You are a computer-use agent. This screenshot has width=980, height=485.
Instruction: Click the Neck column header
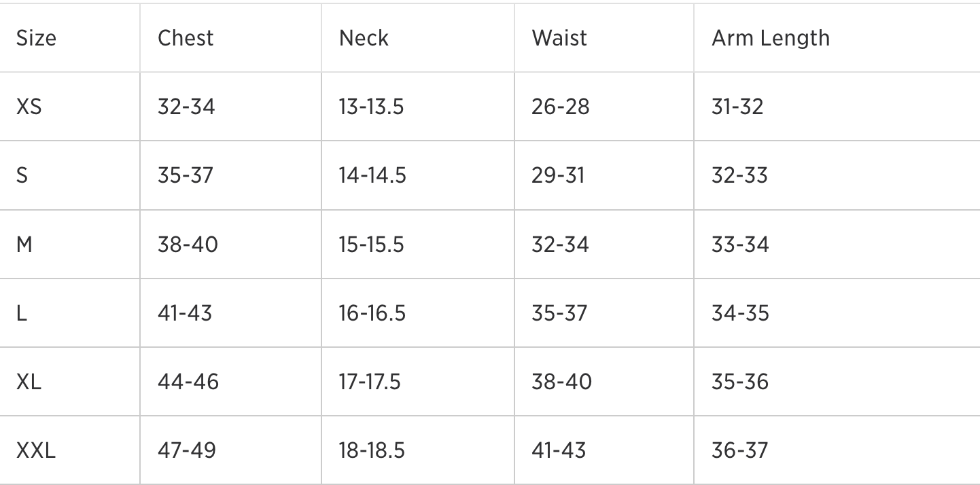click(x=364, y=38)
